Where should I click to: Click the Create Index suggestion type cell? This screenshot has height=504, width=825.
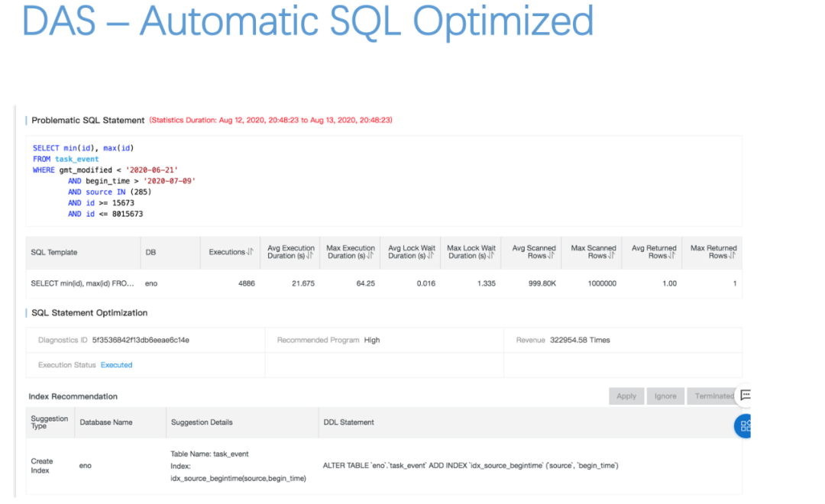point(42,466)
